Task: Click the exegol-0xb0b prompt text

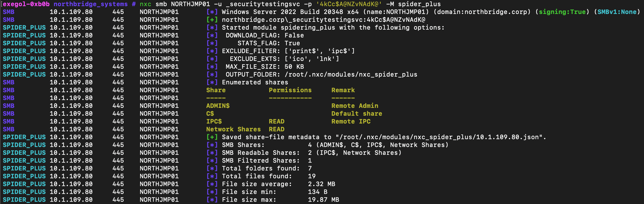Action: pos(26,4)
